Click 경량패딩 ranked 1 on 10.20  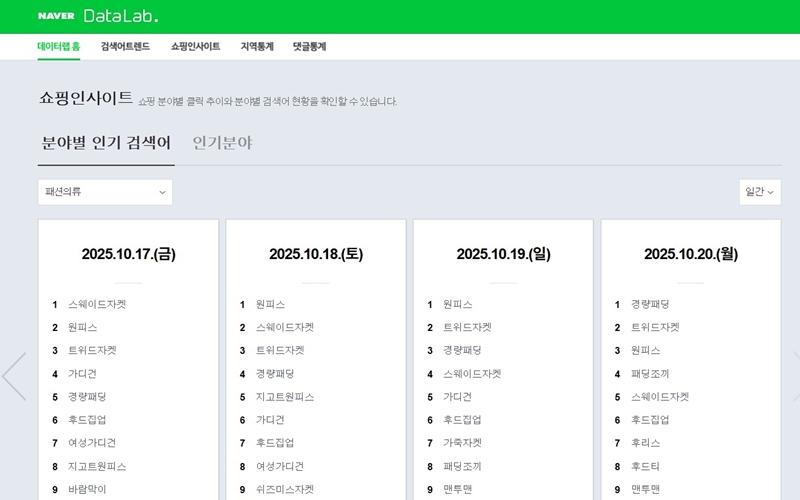[650, 305]
